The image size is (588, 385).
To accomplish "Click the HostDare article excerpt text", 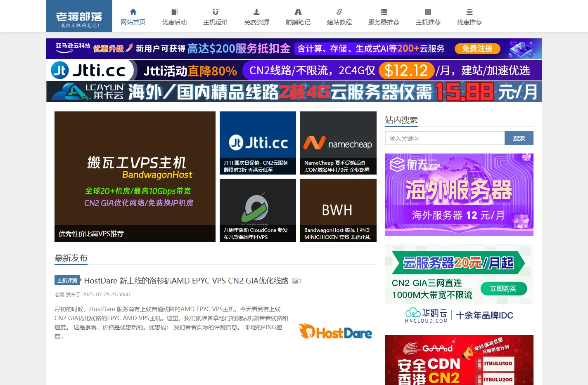I will (171, 323).
